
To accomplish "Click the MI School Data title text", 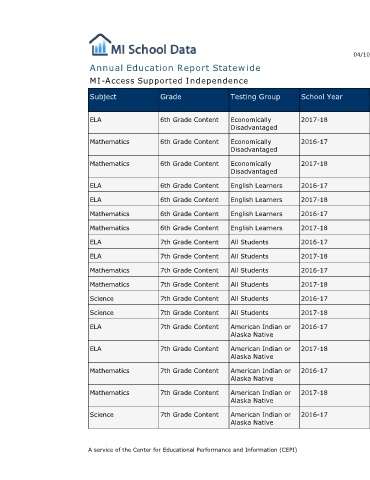I will click(x=154, y=50).
